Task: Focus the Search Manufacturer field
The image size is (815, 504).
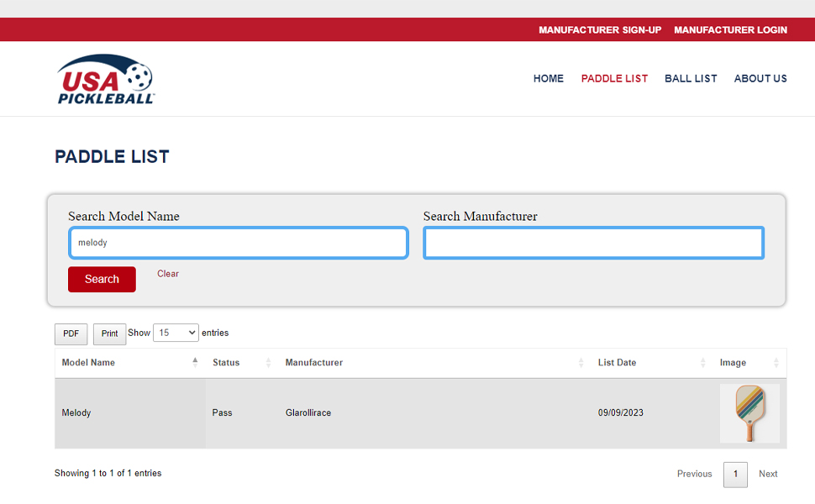Action: pos(593,243)
